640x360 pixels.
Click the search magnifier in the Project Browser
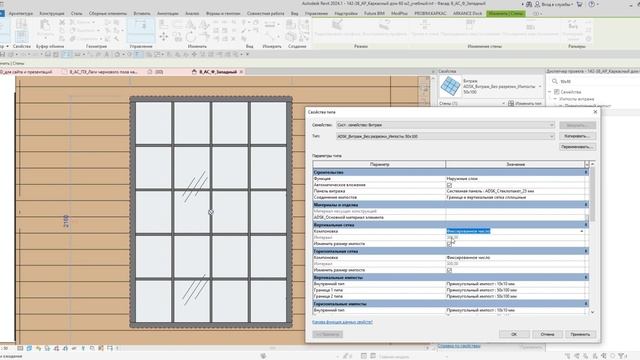pyautogui.click(x=555, y=81)
